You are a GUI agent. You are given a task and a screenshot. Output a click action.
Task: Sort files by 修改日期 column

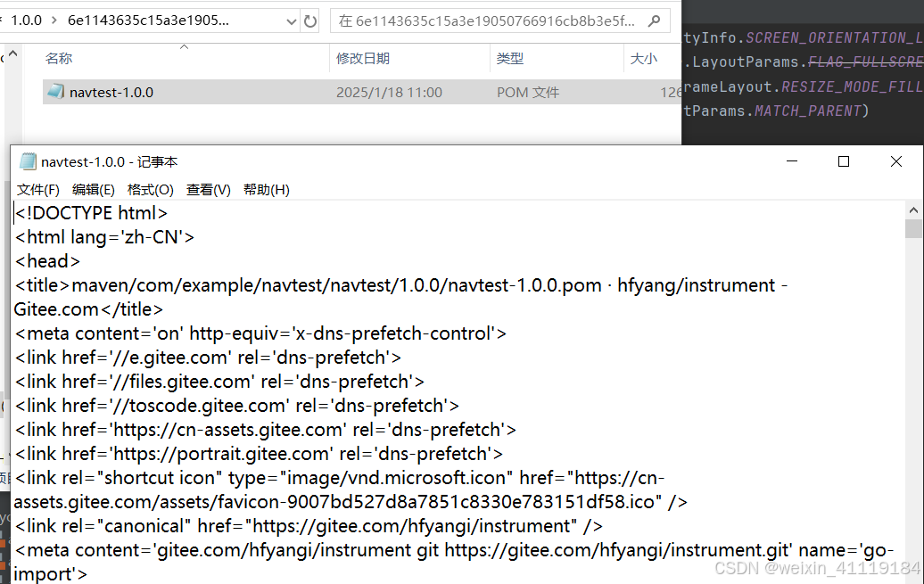(363, 58)
